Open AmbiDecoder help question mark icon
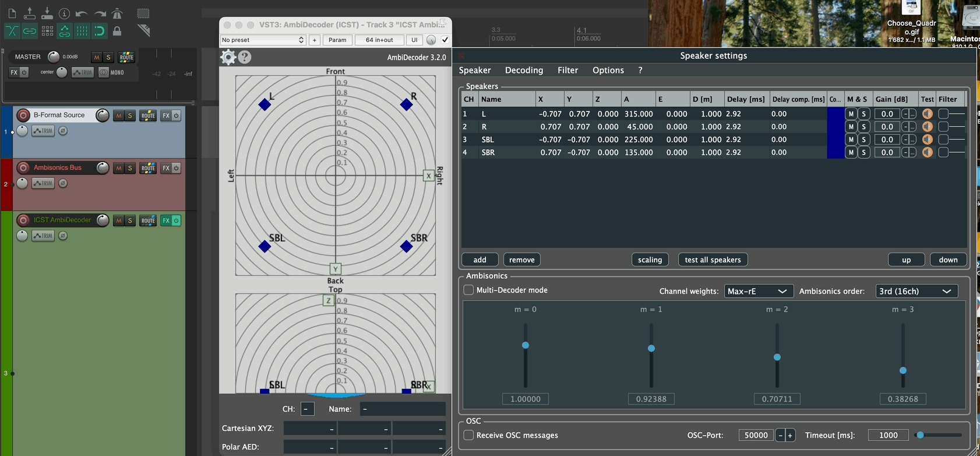The image size is (980, 456). coord(245,57)
